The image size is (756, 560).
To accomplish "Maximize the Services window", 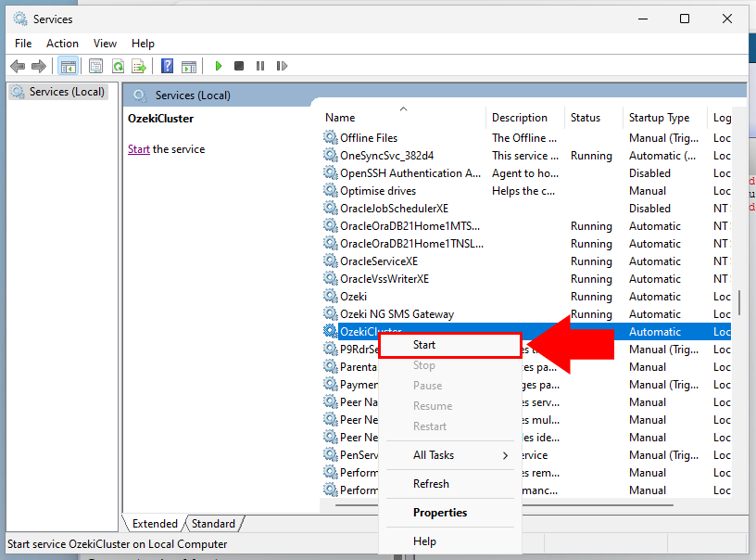I will click(684, 19).
